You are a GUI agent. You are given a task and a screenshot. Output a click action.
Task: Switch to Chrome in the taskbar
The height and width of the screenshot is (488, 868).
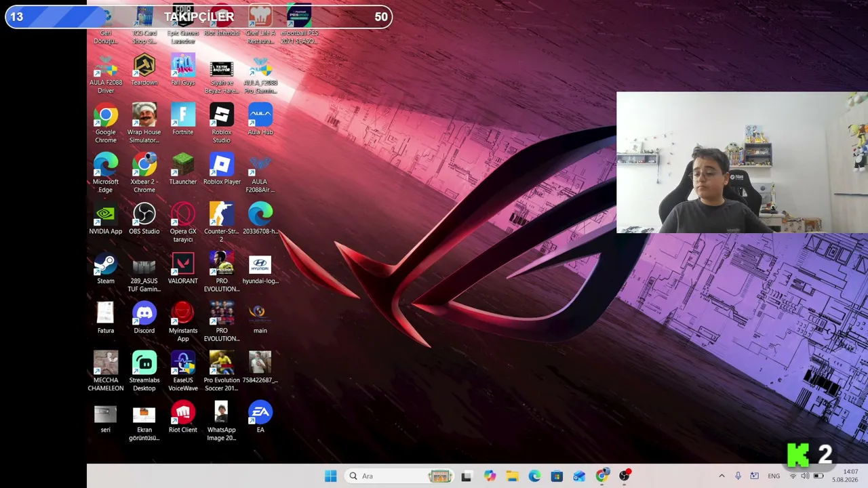(x=601, y=476)
